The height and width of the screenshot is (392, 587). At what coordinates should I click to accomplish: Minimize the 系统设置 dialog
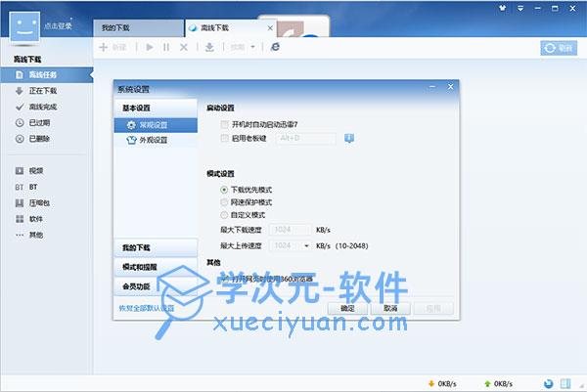432,87
